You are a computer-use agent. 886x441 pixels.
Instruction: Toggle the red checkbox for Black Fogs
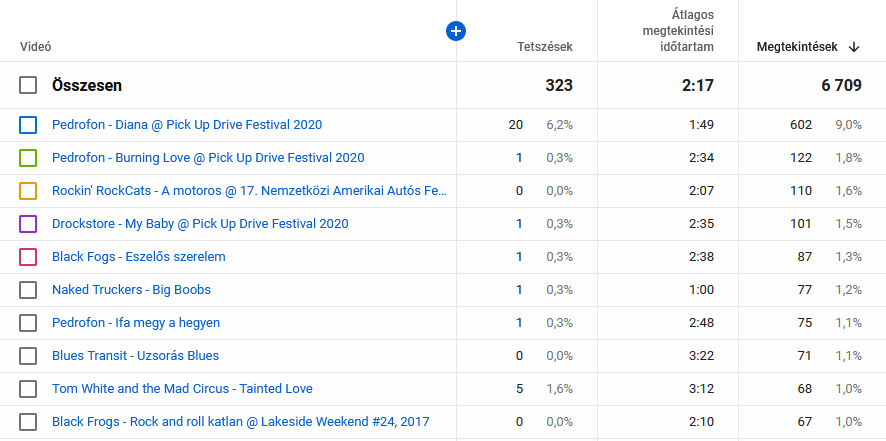[28, 257]
